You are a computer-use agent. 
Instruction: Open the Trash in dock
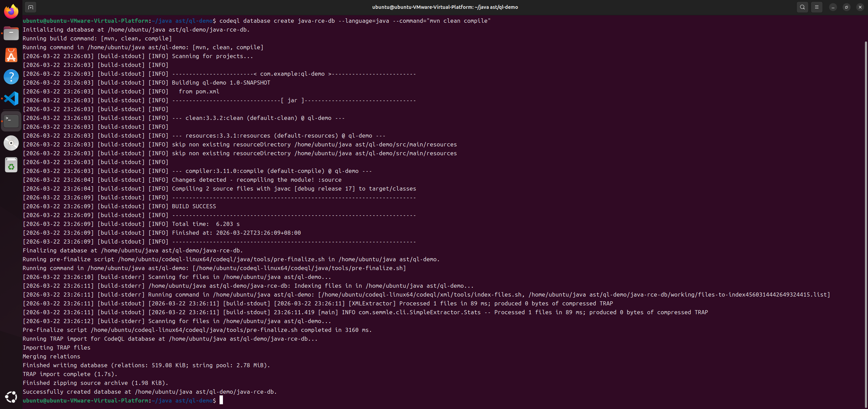11,165
